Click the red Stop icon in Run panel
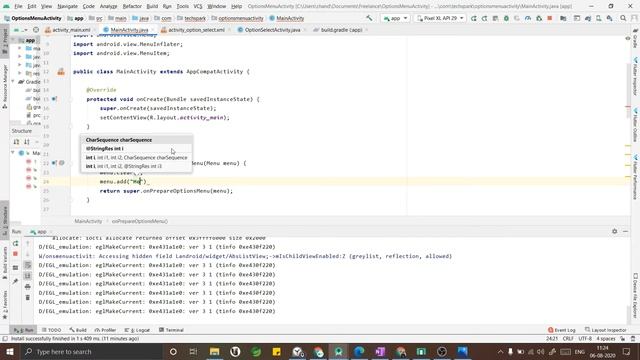 click(x=16, y=254)
